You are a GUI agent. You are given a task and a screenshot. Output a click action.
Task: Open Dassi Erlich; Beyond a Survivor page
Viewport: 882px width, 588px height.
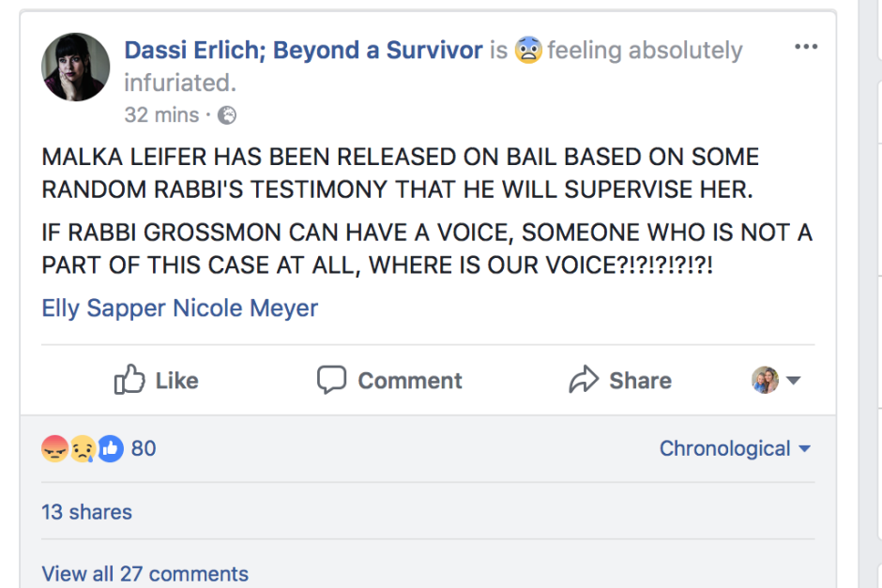303,51
